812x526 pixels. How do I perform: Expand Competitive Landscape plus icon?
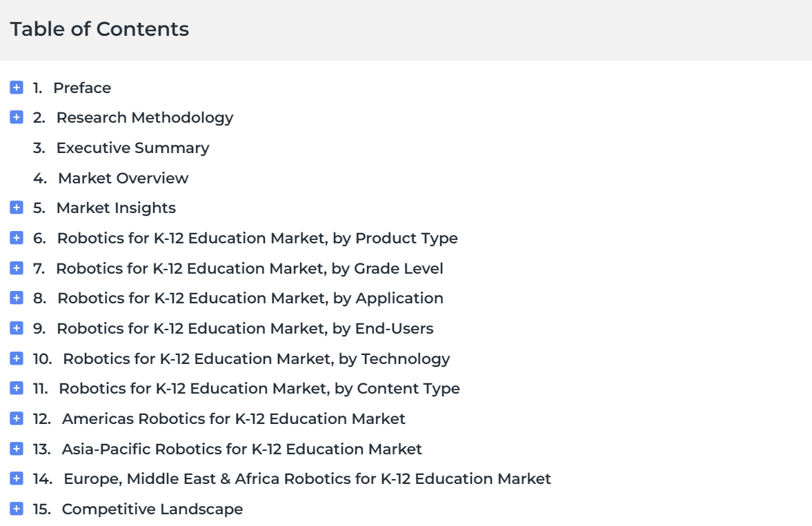[17, 509]
